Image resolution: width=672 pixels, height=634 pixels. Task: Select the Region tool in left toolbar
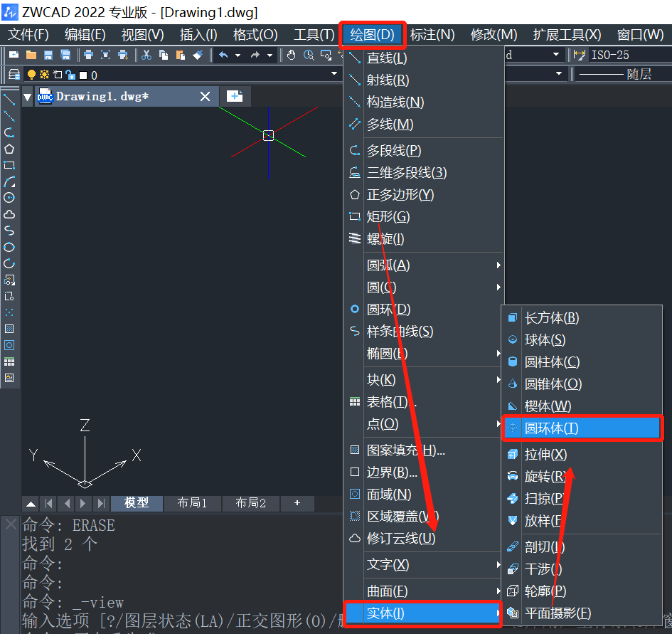point(9,345)
